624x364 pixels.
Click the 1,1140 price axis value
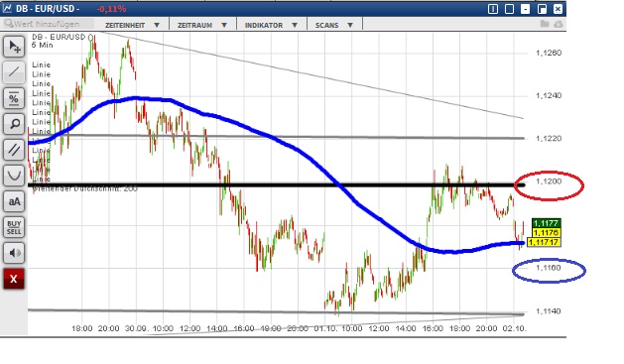pyautogui.click(x=549, y=311)
